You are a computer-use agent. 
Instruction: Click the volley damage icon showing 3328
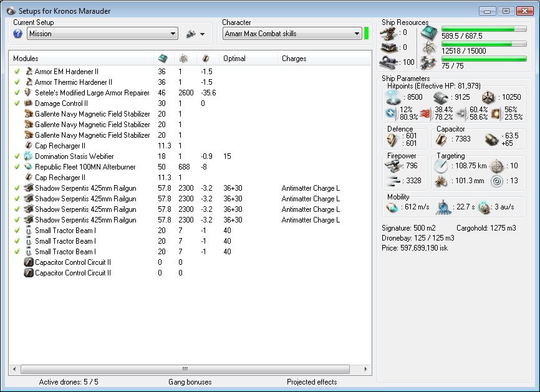[393, 181]
